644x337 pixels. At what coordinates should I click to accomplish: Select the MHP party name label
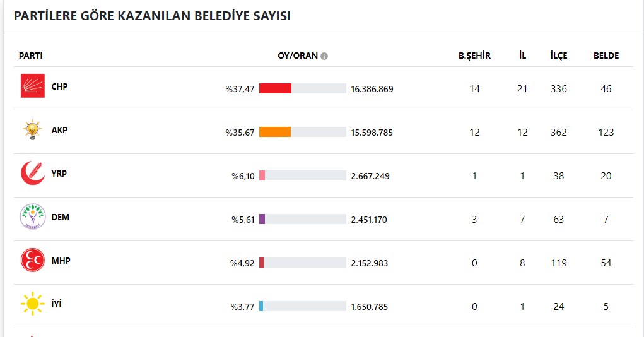[61, 261]
